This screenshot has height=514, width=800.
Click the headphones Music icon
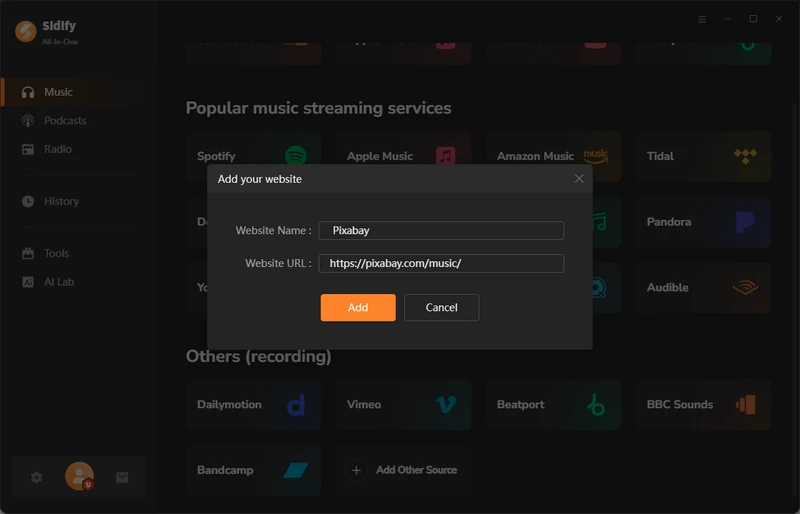pos(28,92)
